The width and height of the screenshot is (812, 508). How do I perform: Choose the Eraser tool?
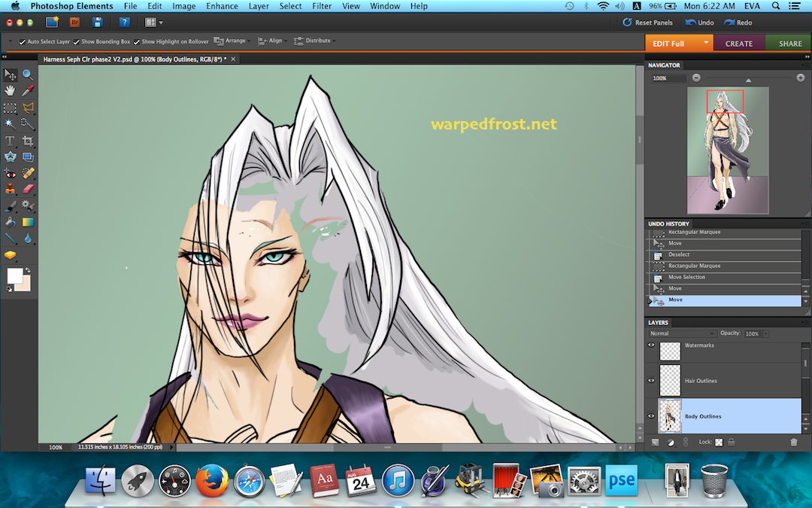(28, 190)
